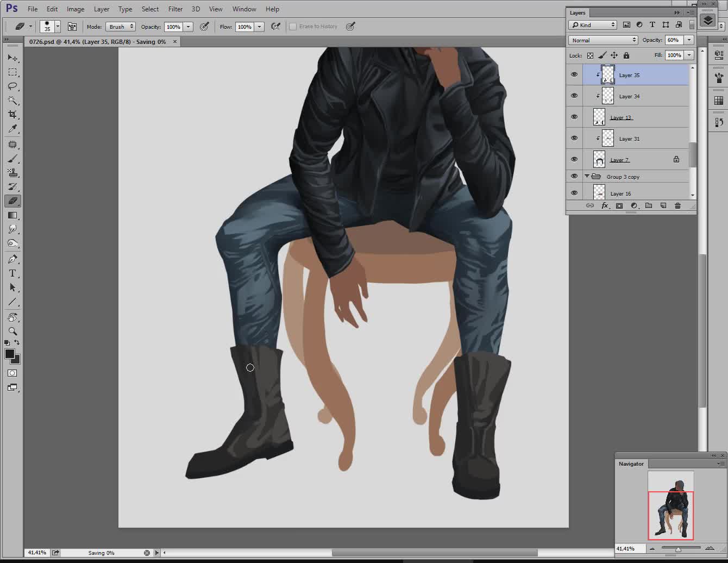Open the layer blend mode Normal dropdown
The height and width of the screenshot is (563, 728).
(x=603, y=40)
